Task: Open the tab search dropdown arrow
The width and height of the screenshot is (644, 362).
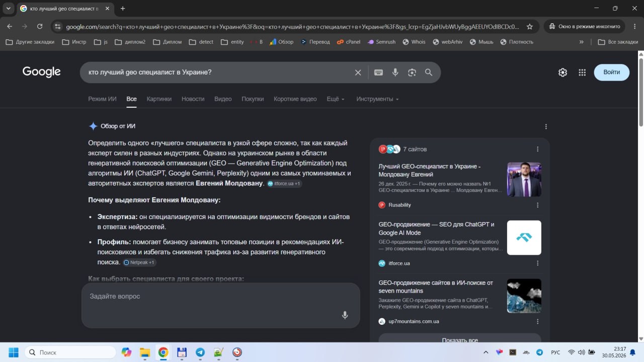Action: [9, 9]
